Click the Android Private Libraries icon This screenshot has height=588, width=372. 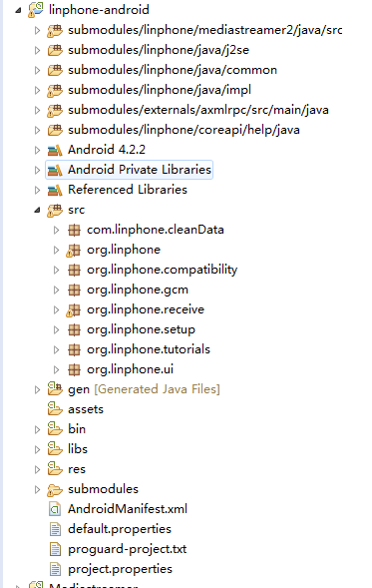click(x=55, y=170)
